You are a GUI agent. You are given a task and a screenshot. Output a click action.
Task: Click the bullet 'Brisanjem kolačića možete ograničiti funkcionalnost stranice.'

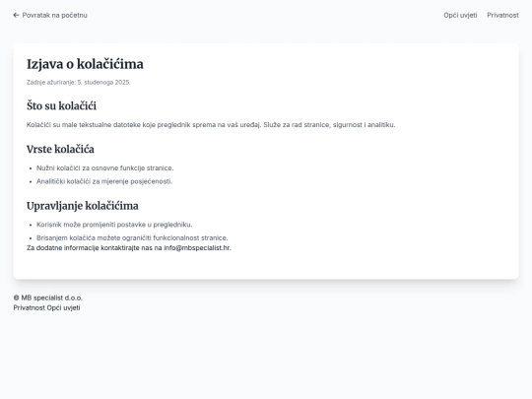tap(132, 237)
